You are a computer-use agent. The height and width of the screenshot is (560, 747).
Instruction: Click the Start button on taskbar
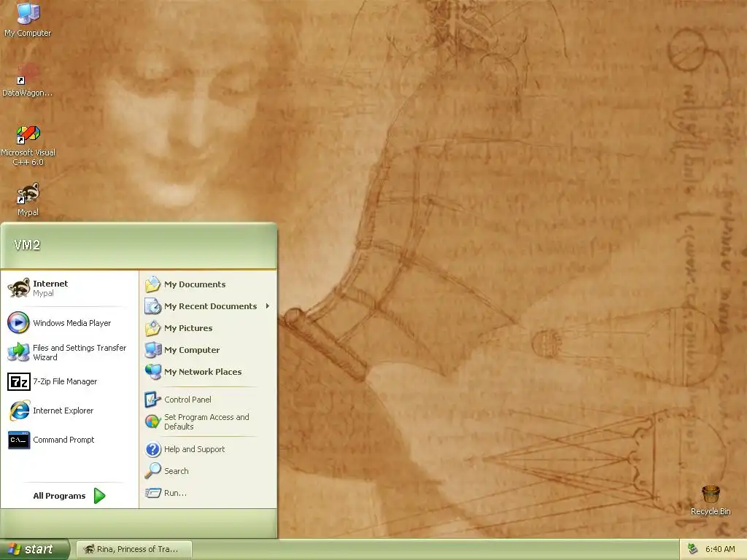[35, 549]
